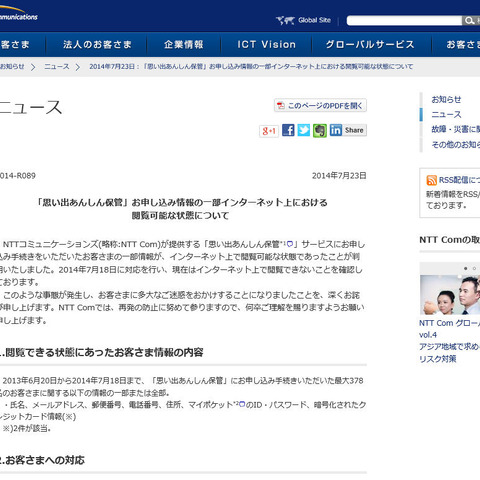Click the NTT Comの取 sidebar heading
This screenshot has width=480, height=480.
(450, 240)
